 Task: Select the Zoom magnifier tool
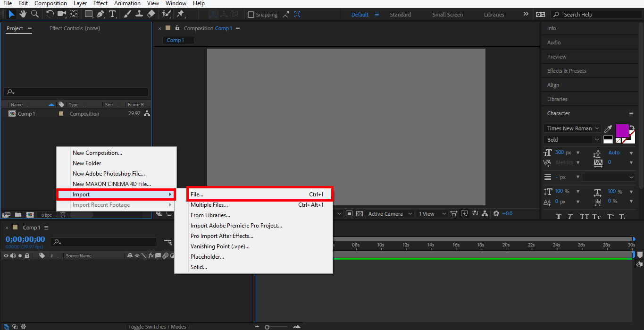[34, 14]
